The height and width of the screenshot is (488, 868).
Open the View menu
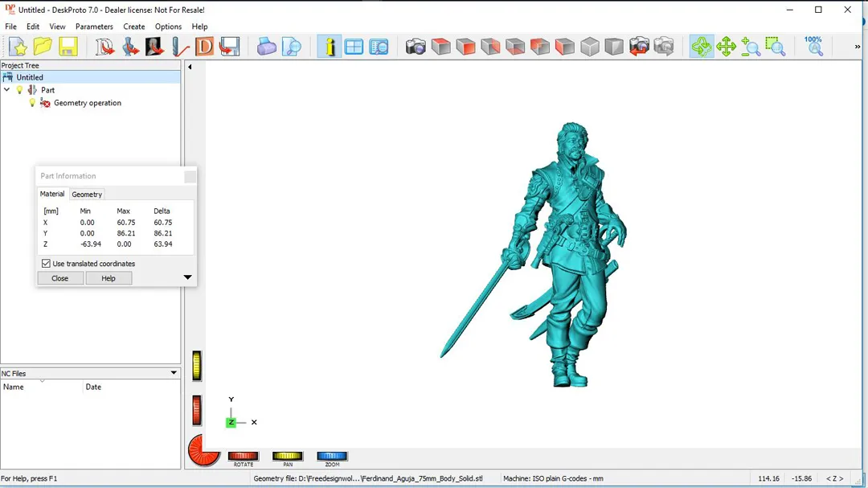57,27
